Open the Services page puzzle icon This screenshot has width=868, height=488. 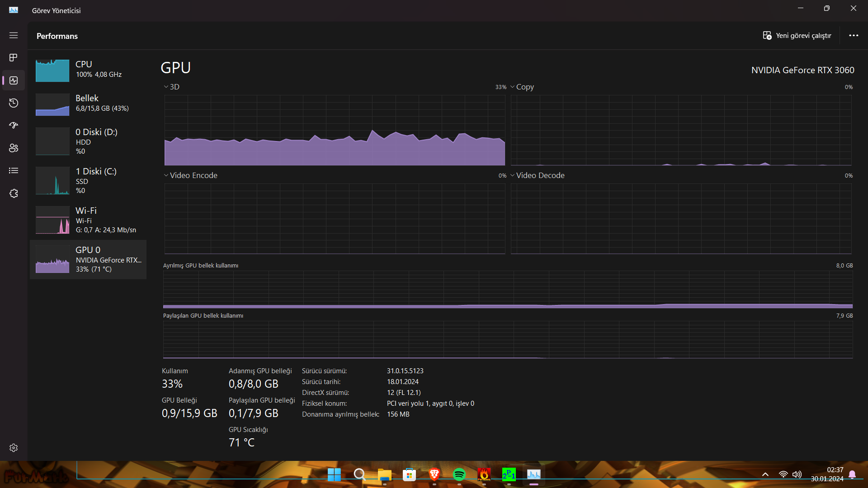point(14,193)
